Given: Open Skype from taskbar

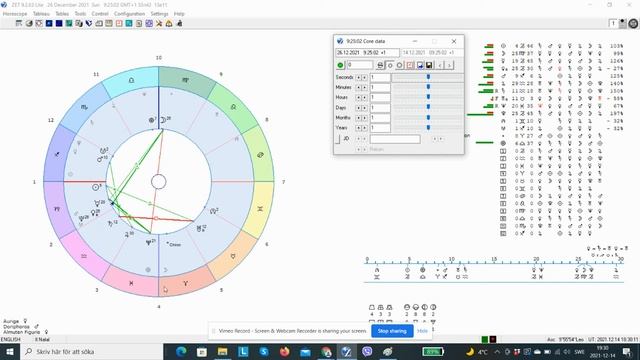Looking at the screenshot, I should (x=264, y=351).
